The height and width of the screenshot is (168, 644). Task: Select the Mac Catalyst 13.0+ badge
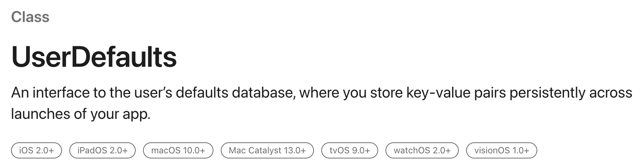pos(267,150)
